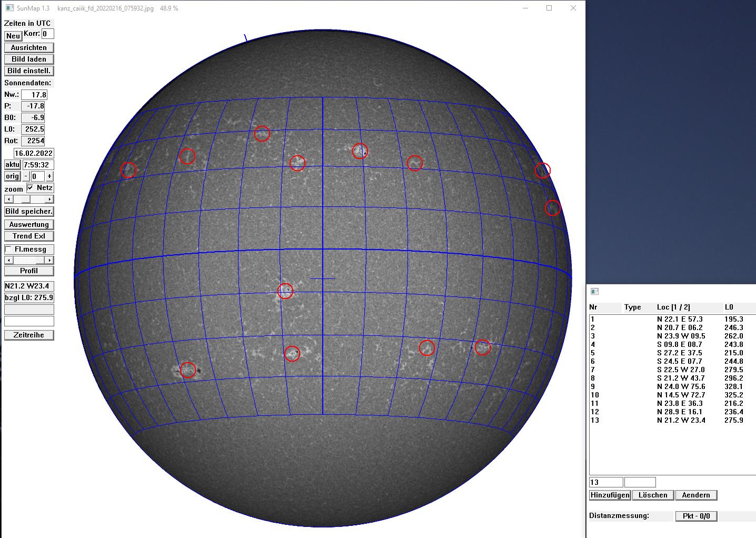
Task: Open the Bild einstell. settings
Action: point(29,71)
